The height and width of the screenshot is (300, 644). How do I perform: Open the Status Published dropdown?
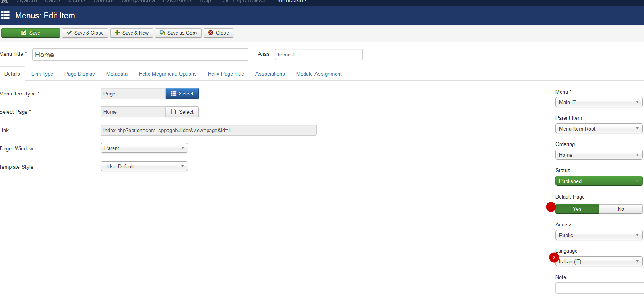click(598, 181)
